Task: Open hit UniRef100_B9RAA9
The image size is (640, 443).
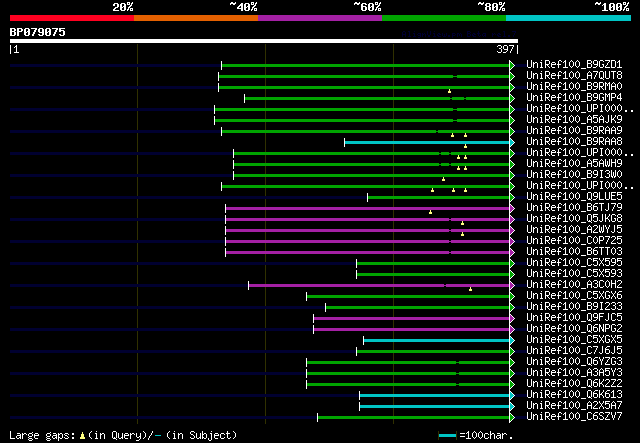Action: tap(574, 131)
